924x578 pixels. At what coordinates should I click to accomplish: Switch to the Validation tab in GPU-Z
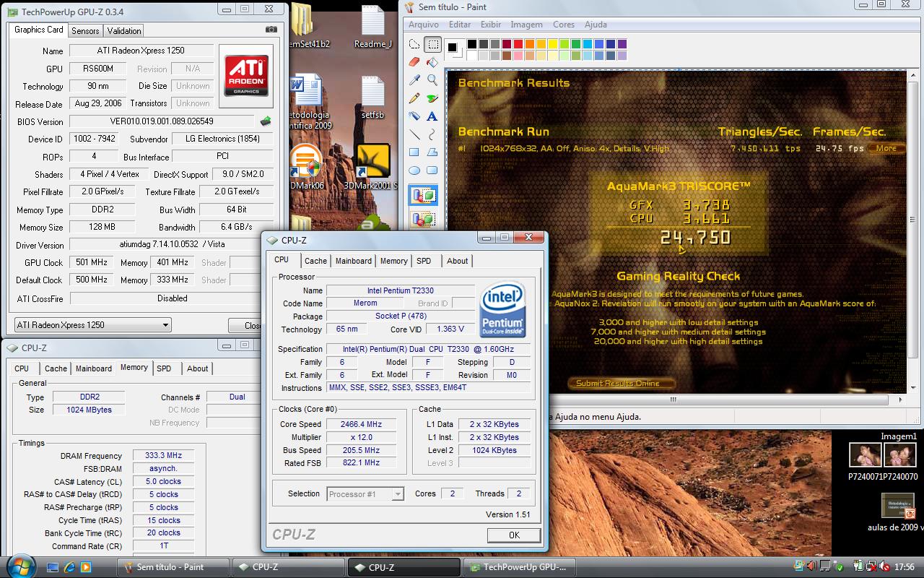click(124, 30)
